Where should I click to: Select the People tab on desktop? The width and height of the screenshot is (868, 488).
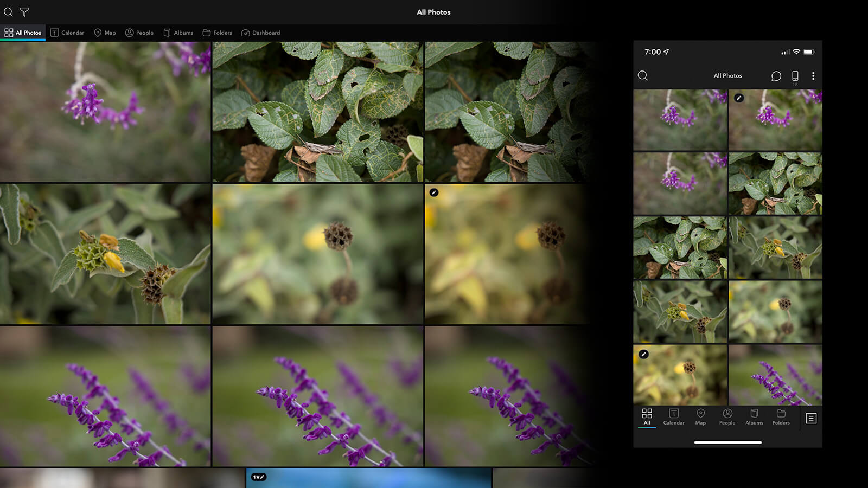[x=139, y=33]
